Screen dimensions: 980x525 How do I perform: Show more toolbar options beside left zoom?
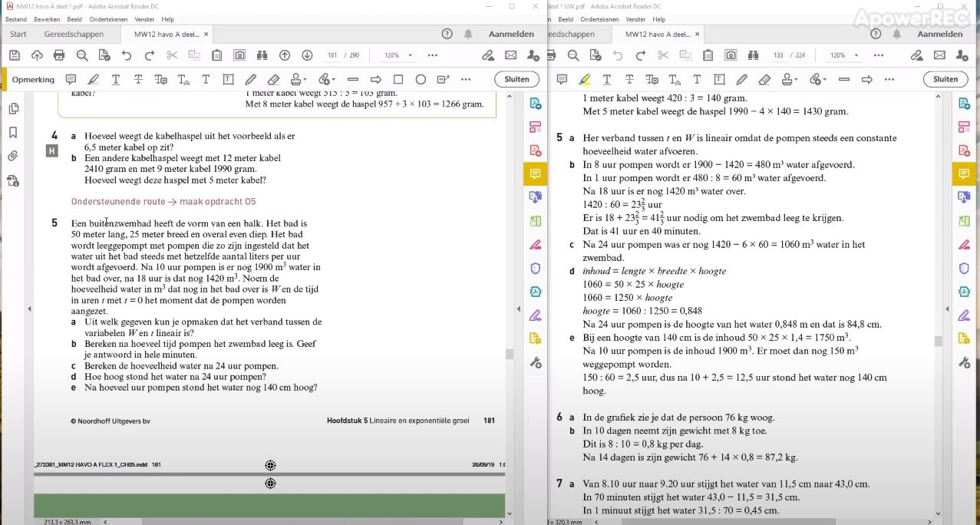433,55
